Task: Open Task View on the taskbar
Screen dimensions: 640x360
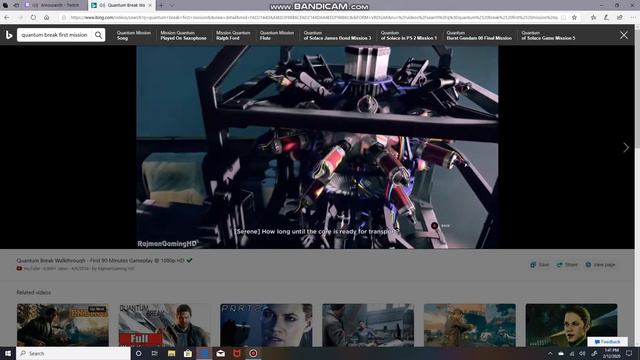Action: click(x=155, y=353)
